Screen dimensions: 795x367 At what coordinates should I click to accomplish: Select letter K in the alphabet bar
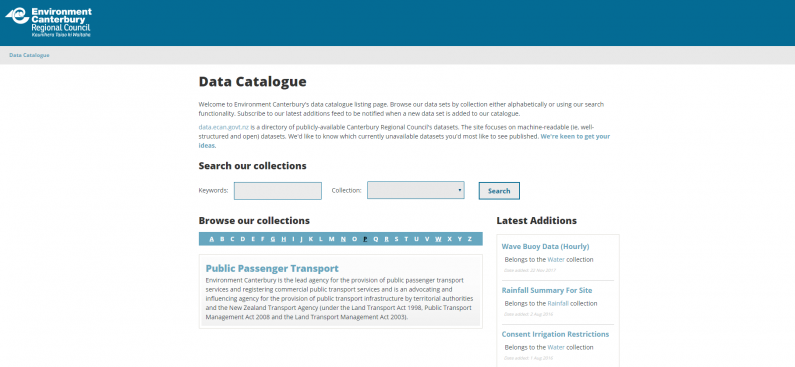click(311, 239)
